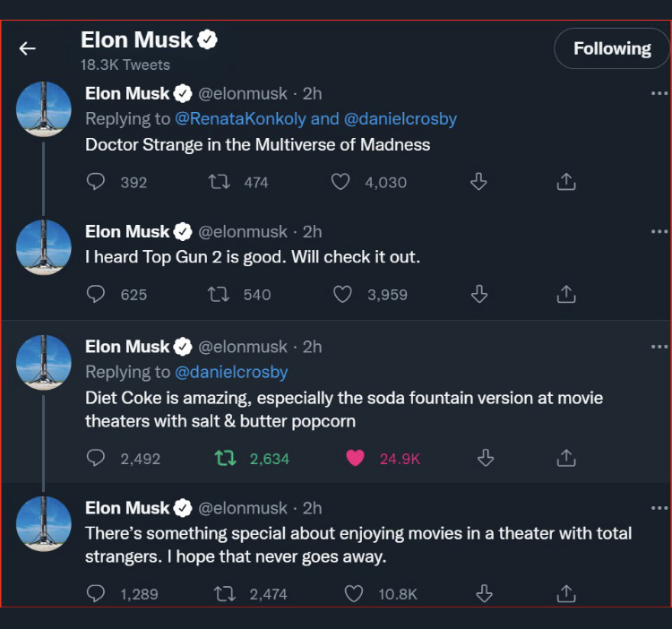Share the Doctor Strange tweet

point(565,182)
